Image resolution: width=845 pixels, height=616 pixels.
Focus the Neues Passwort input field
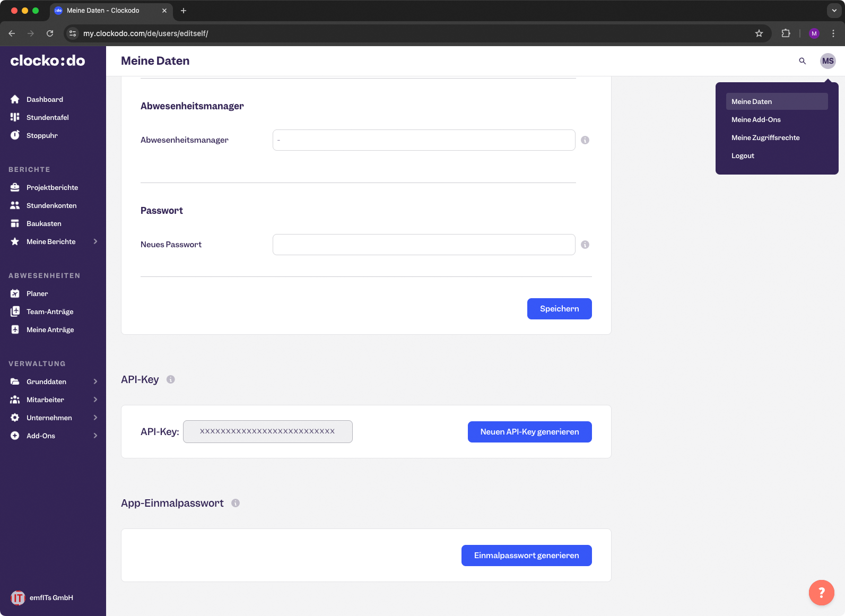[x=424, y=245]
